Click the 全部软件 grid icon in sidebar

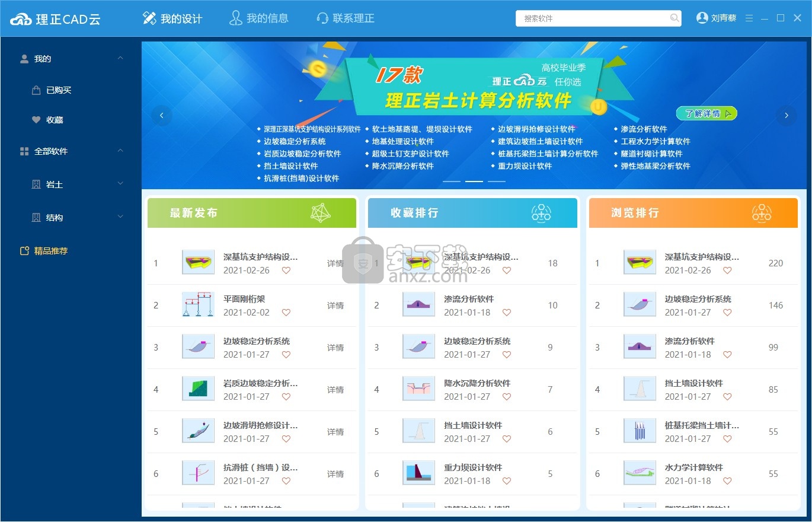[x=24, y=151]
